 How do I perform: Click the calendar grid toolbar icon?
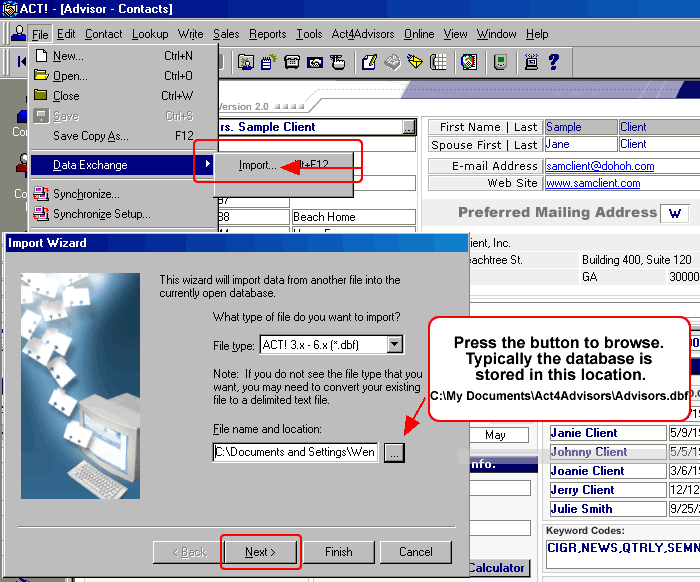click(x=438, y=62)
